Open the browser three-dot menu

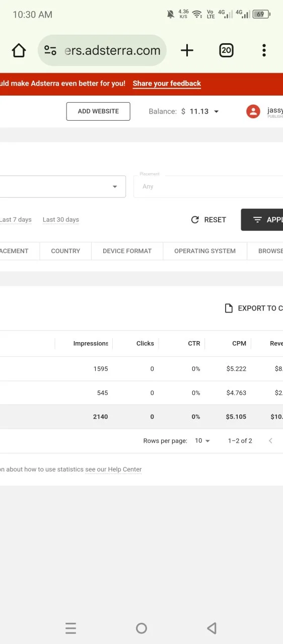click(x=264, y=50)
